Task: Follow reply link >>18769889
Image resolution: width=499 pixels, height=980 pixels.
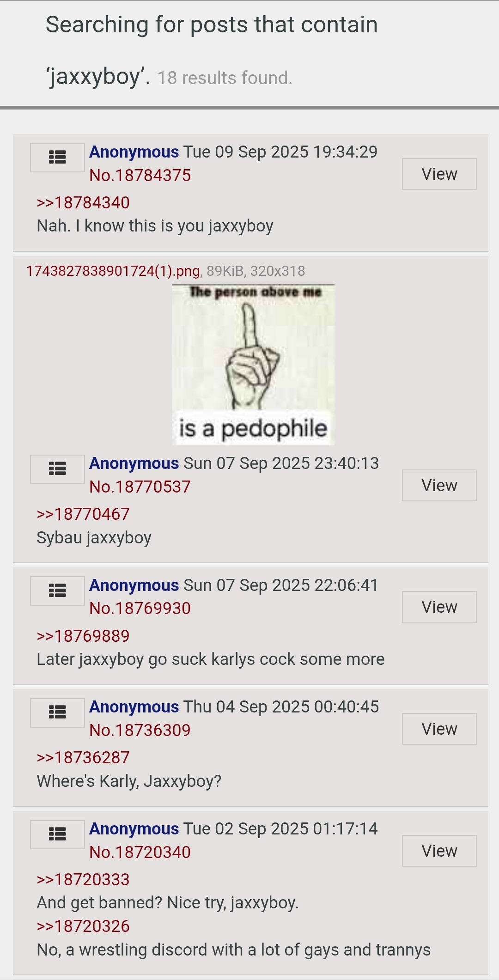Action: tap(83, 636)
